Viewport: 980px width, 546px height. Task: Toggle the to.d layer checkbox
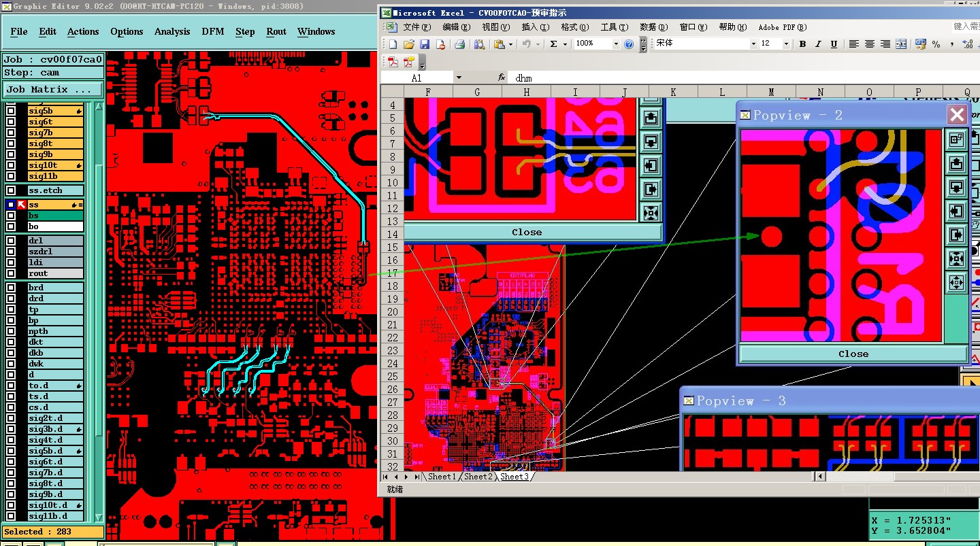pyautogui.click(x=11, y=386)
